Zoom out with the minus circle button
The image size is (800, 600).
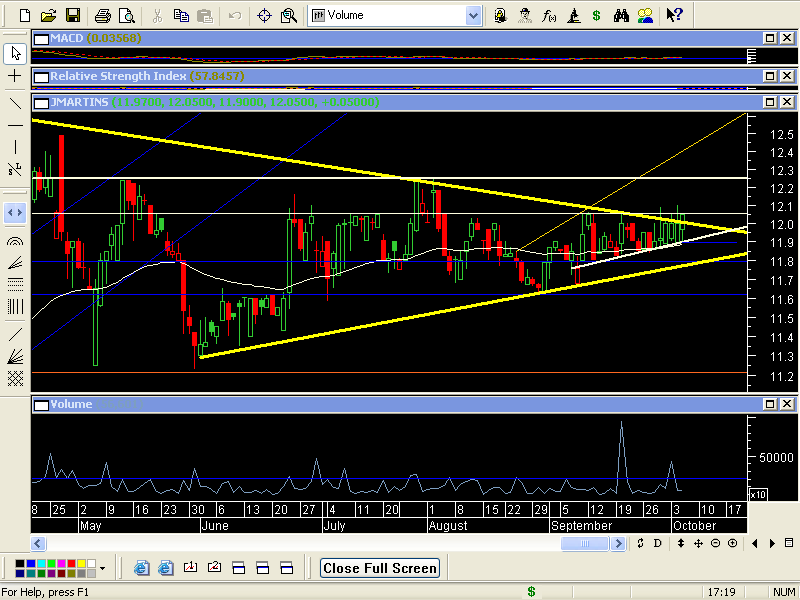click(715, 543)
